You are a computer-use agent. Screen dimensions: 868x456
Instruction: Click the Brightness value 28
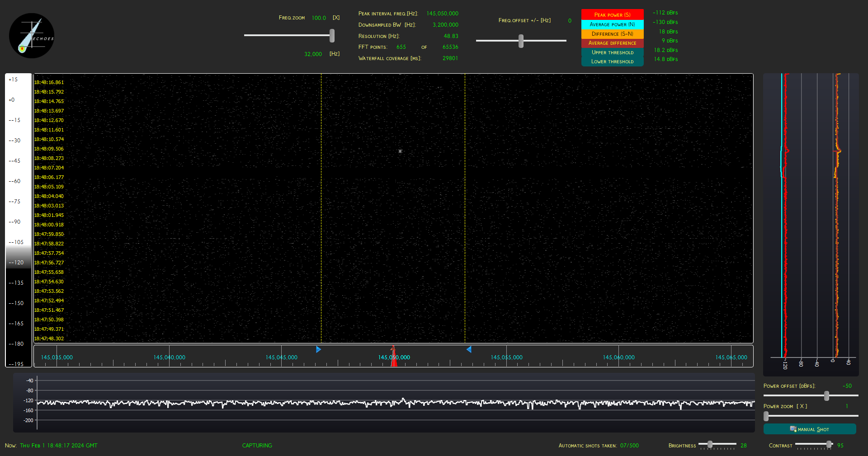pos(744,446)
